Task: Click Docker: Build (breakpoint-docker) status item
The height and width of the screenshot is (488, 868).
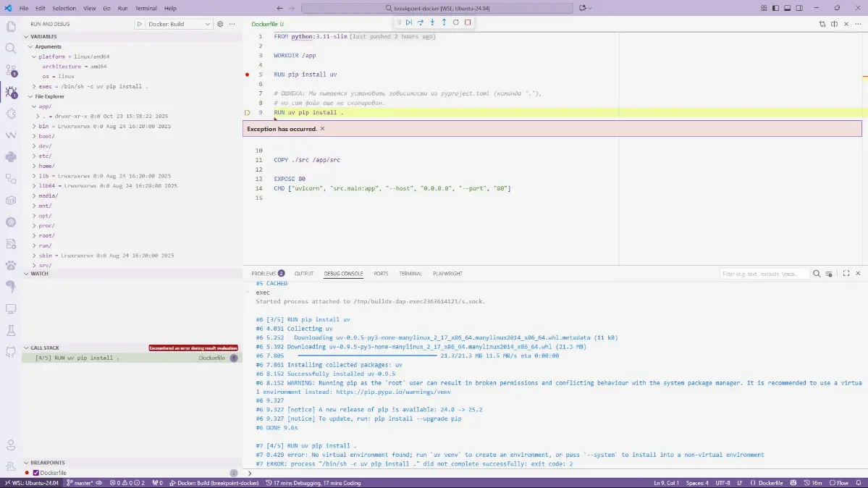Action: [x=214, y=483]
